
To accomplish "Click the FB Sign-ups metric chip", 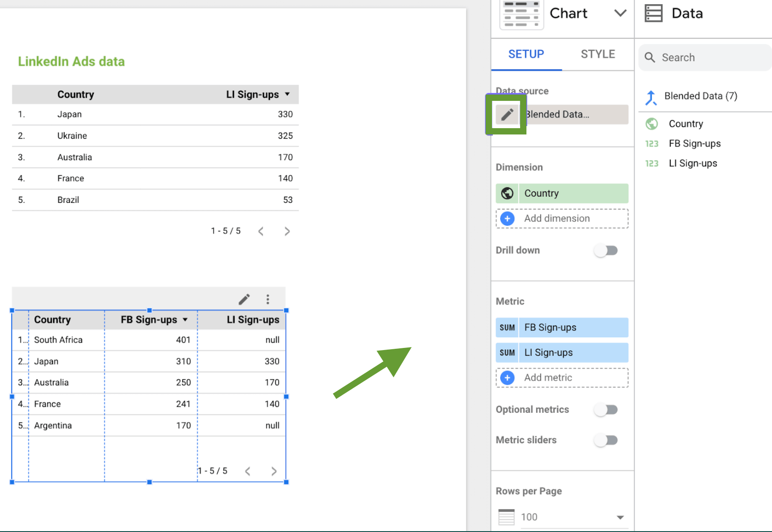I will 562,328.
